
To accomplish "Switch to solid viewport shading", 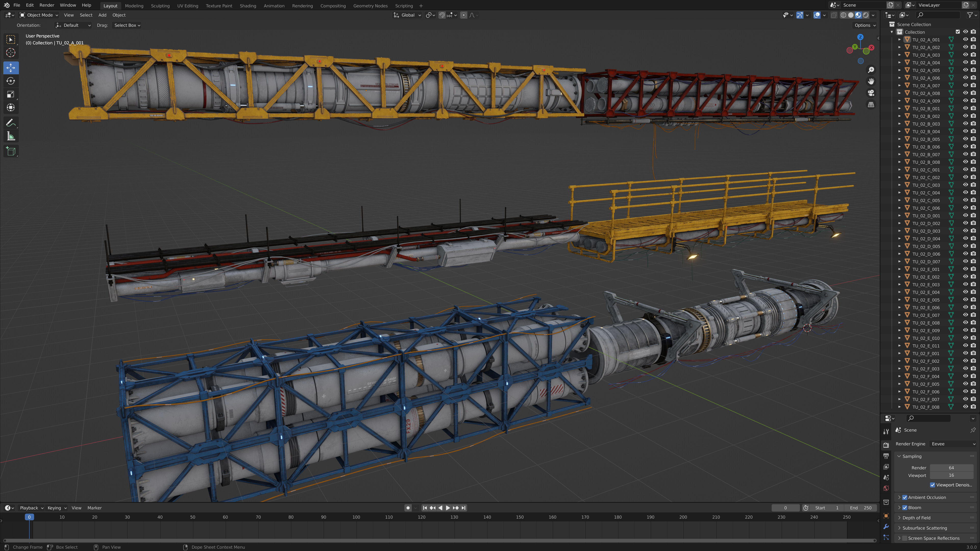I will tap(851, 15).
